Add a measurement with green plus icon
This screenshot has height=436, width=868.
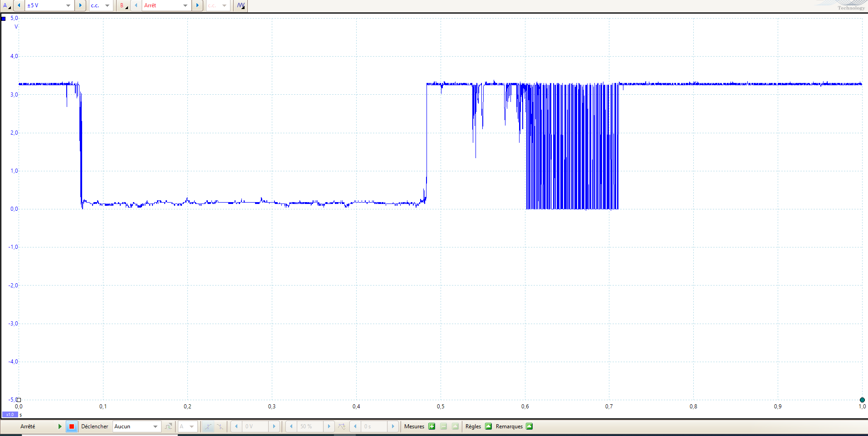432,426
